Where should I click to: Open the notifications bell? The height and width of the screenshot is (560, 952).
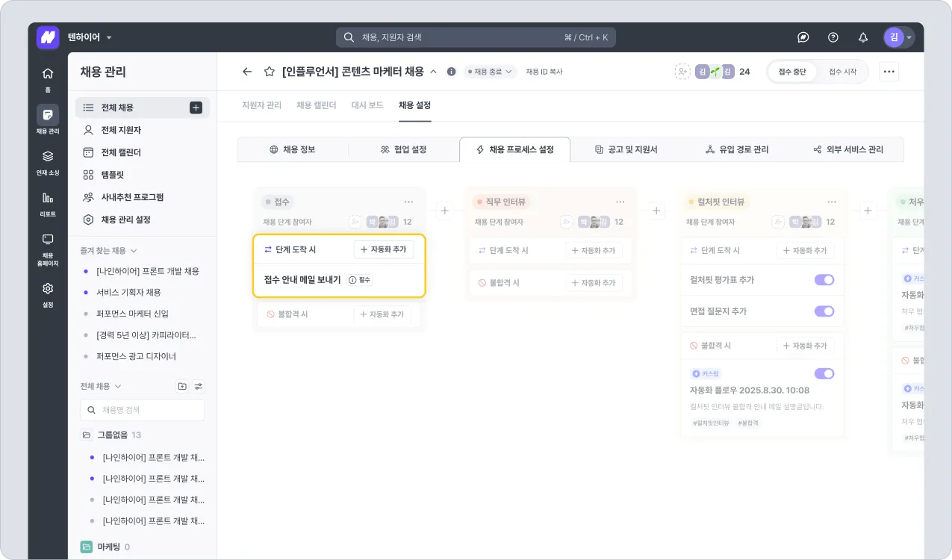pyautogui.click(x=863, y=37)
